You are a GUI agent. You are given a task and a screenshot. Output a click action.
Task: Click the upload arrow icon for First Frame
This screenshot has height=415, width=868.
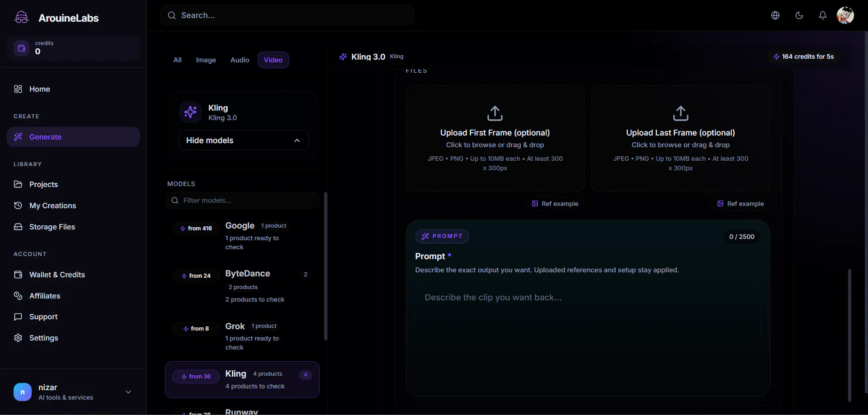[495, 113]
